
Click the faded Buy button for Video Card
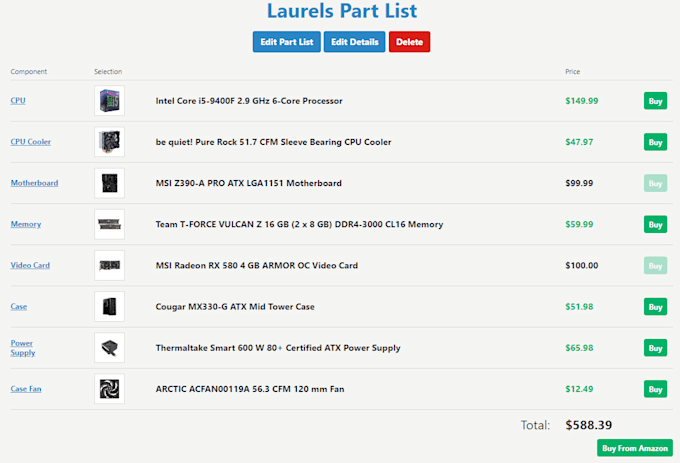click(655, 266)
